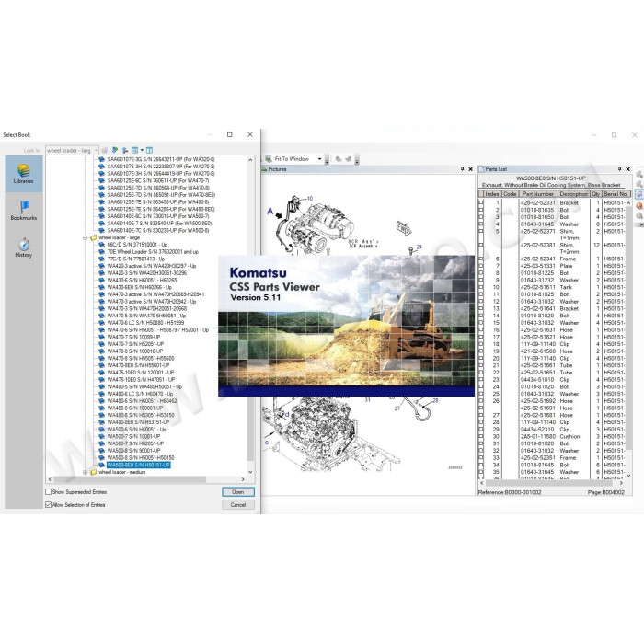Check the box for index 2 Bolt 01010-81635

[481, 210]
